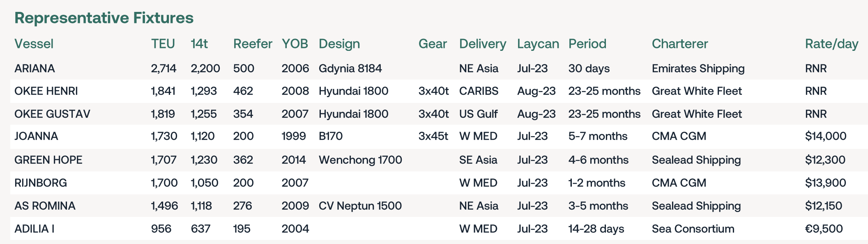
Task: Click the $14,000 rate cell
Action: pos(826,136)
